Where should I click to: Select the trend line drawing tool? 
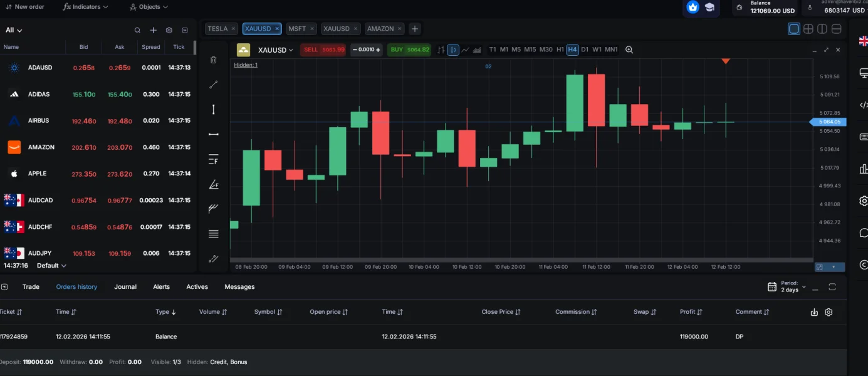point(213,85)
